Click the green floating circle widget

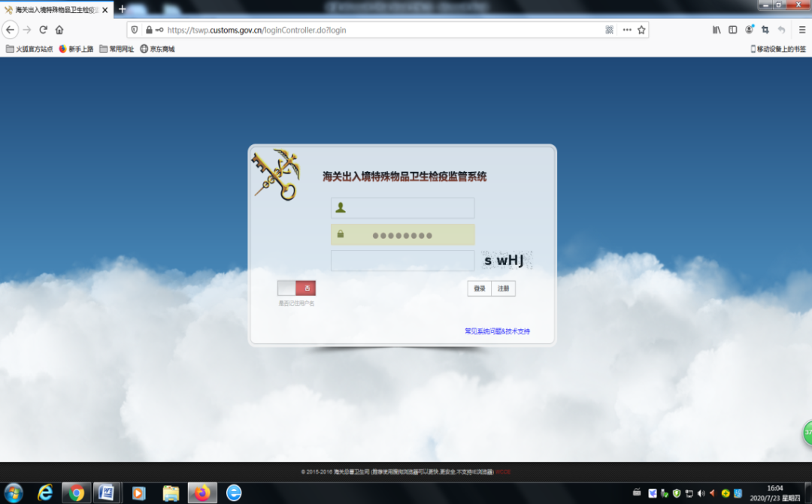(807, 433)
